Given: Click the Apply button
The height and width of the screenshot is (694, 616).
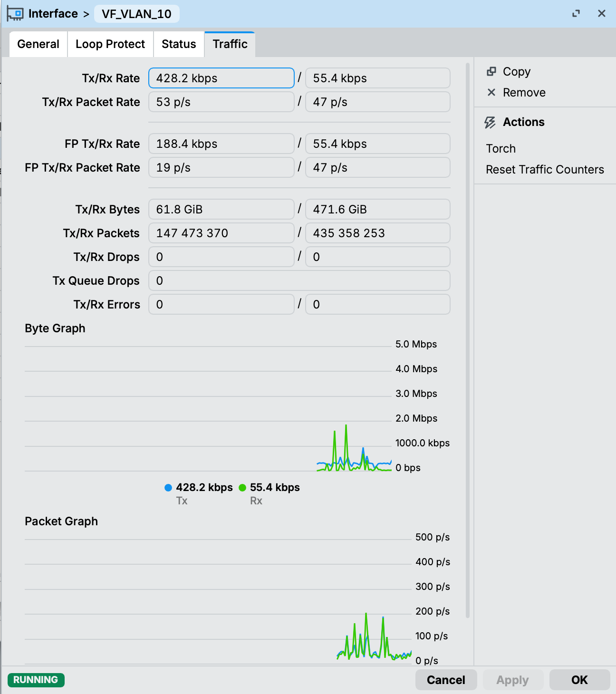Looking at the screenshot, I should click(x=512, y=680).
